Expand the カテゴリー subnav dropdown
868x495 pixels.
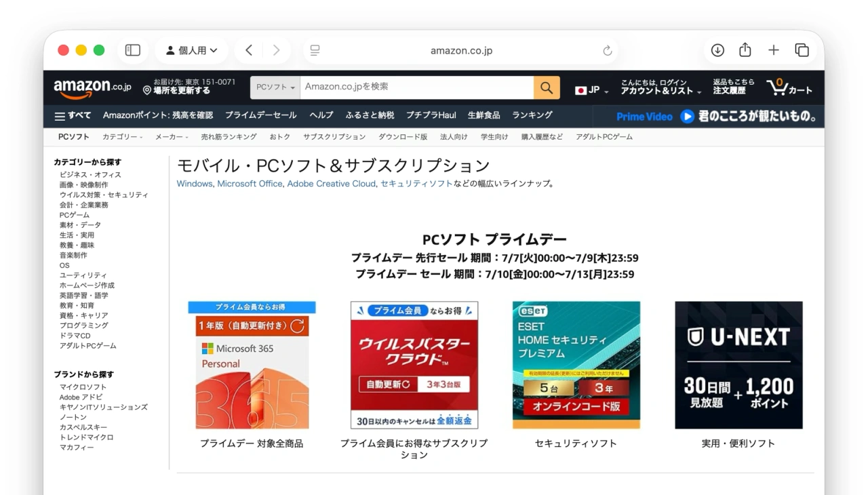pyautogui.click(x=122, y=137)
